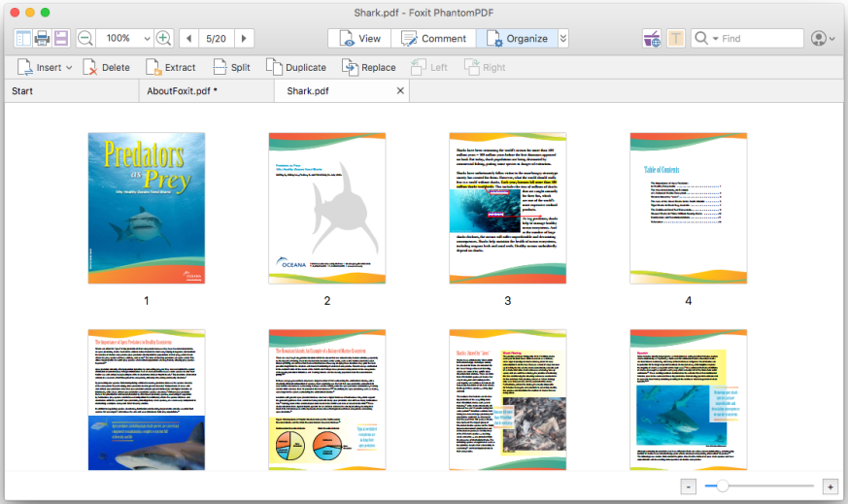The height and width of the screenshot is (504, 848).
Task: Click the user profile avatar icon
Action: 819,39
